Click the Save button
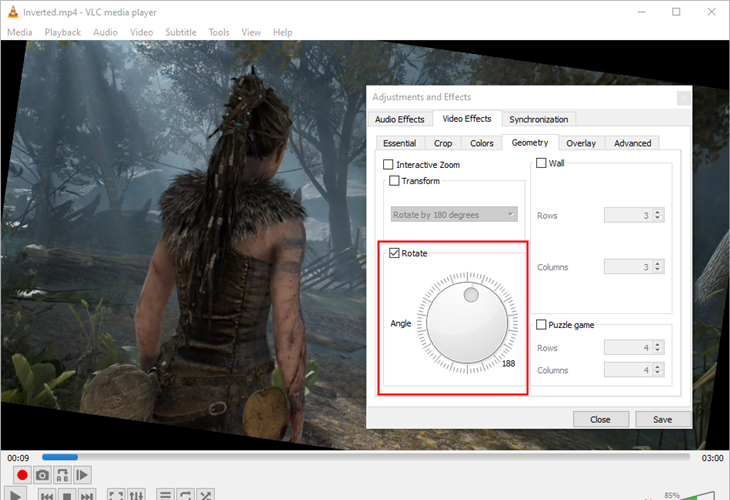This screenshot has width=730, height=500. [662, 419]
